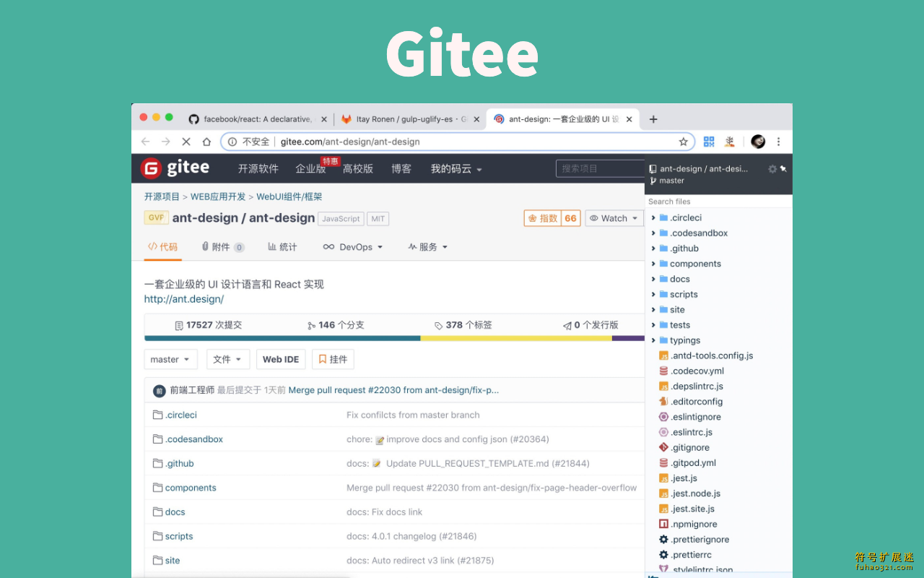The width and height of the screenshot is (924, 578).
Task: Expand the components folder in sidebar tree
Action: [653, 264]
